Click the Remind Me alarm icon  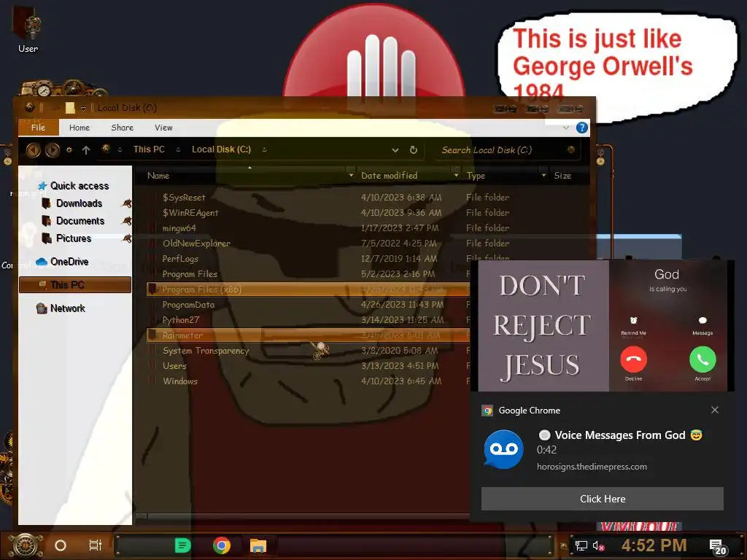point(633,321)
